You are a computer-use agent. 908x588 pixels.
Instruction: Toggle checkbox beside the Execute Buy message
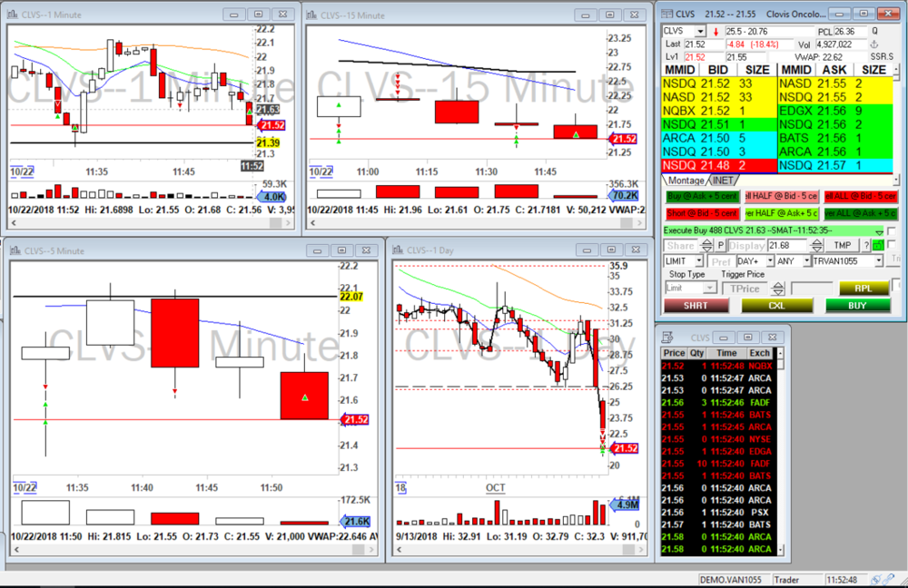click(x=892, y=230)
